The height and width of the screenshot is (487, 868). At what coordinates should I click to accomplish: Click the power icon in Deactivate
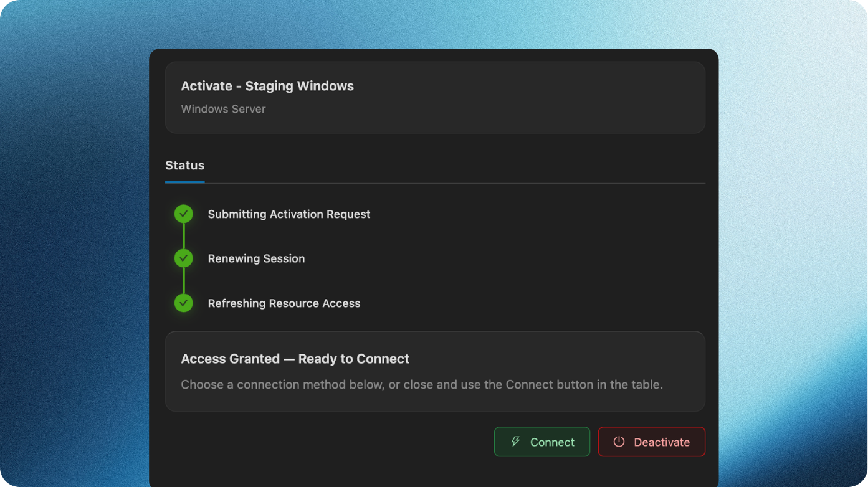pos(619,442)
